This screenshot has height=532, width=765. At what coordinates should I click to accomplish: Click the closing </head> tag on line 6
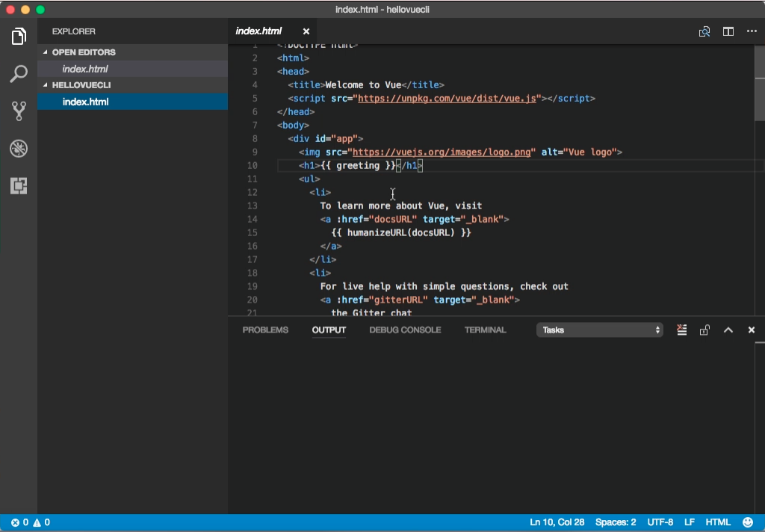(296, 112)
